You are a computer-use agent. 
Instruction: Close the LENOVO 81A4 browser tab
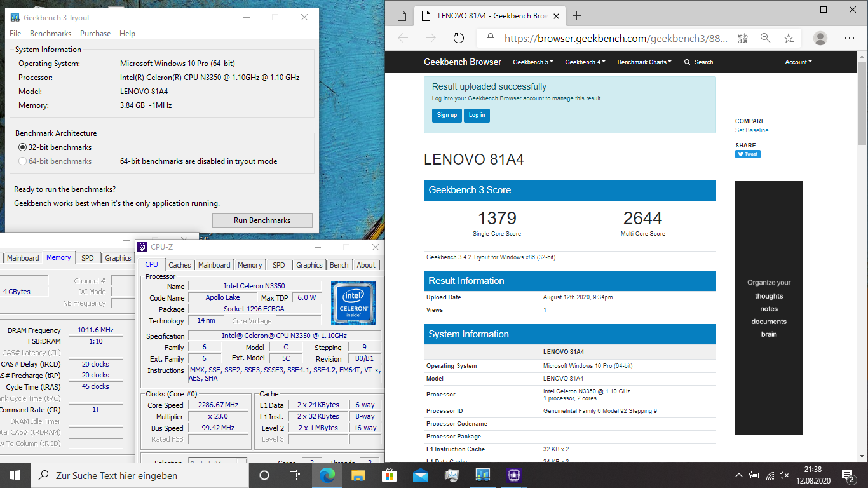[x=555, y=16]
